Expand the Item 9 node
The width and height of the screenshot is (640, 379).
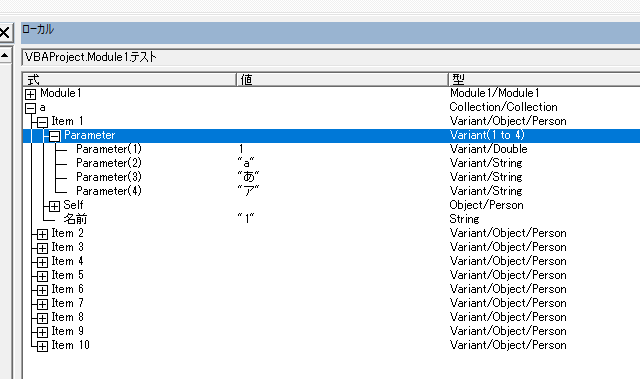point(42,332)
